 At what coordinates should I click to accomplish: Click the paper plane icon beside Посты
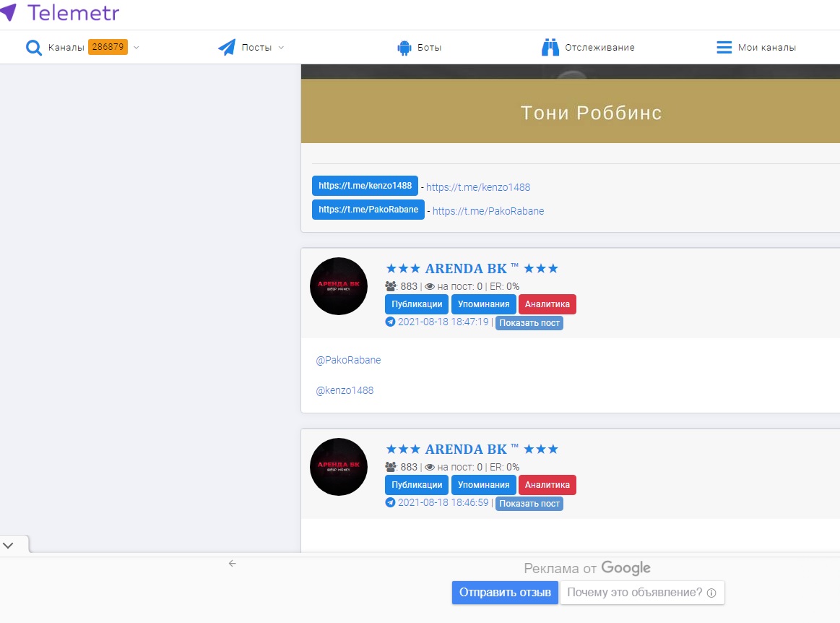227,47
